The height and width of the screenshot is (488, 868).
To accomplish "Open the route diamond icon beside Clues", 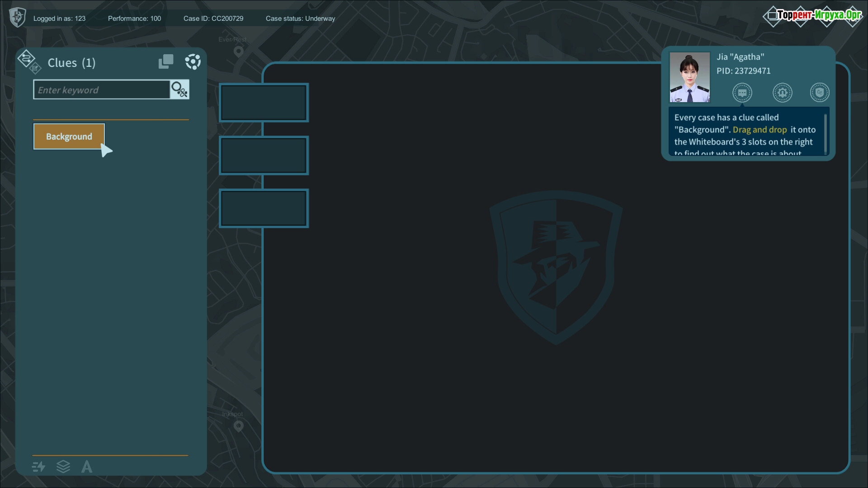I will coord(25,58).
